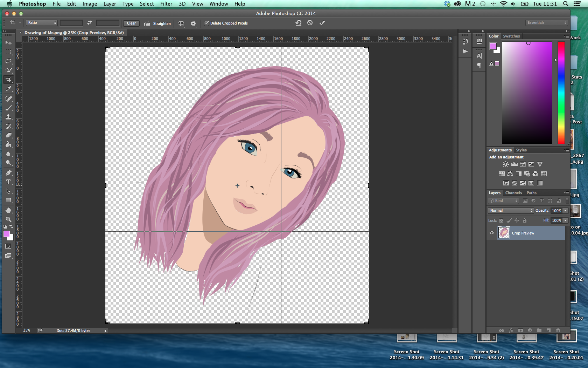
Task: Toggle pixel layer filter
Action: tap(525, 201)
